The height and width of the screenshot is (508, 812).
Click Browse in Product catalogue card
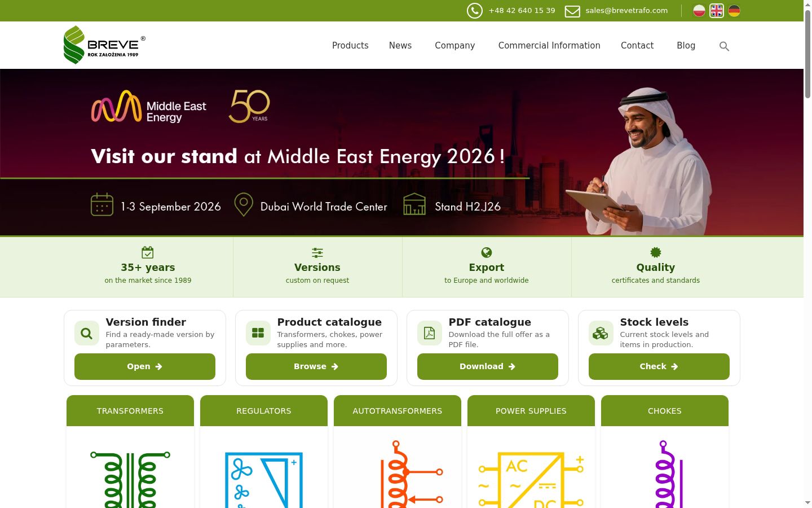316,367
